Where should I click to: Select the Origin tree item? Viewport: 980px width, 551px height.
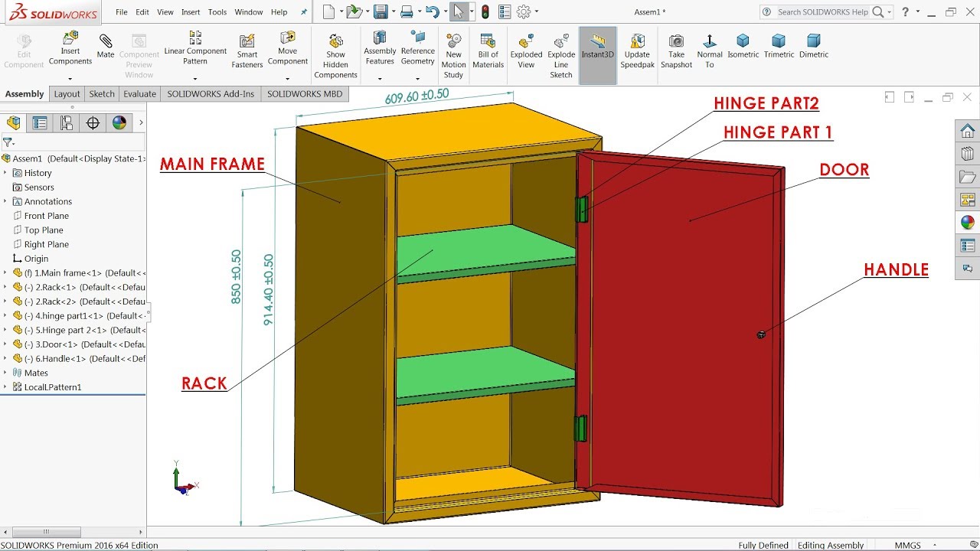(31, 259)
